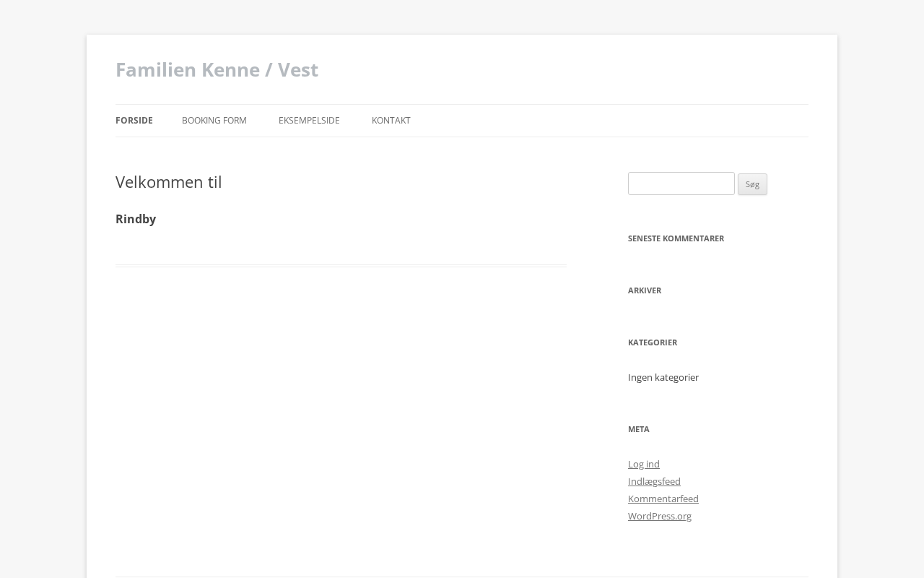Visit the WordPress.org link

coord(660,516)
